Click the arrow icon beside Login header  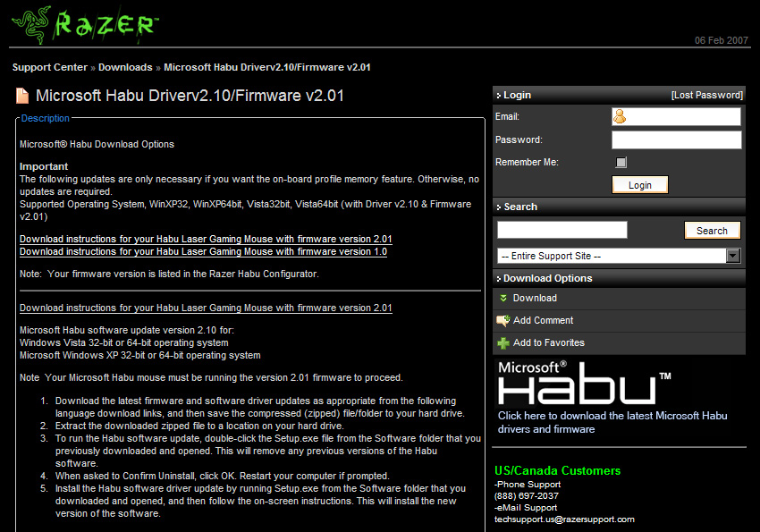click(498, 96)
